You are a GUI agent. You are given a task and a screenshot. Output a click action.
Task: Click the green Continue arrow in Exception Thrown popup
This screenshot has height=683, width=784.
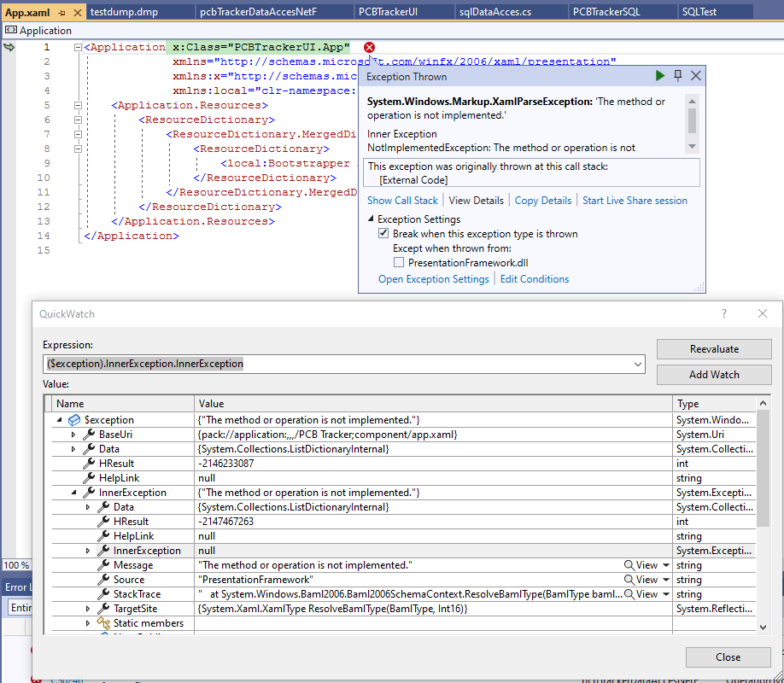660,76
